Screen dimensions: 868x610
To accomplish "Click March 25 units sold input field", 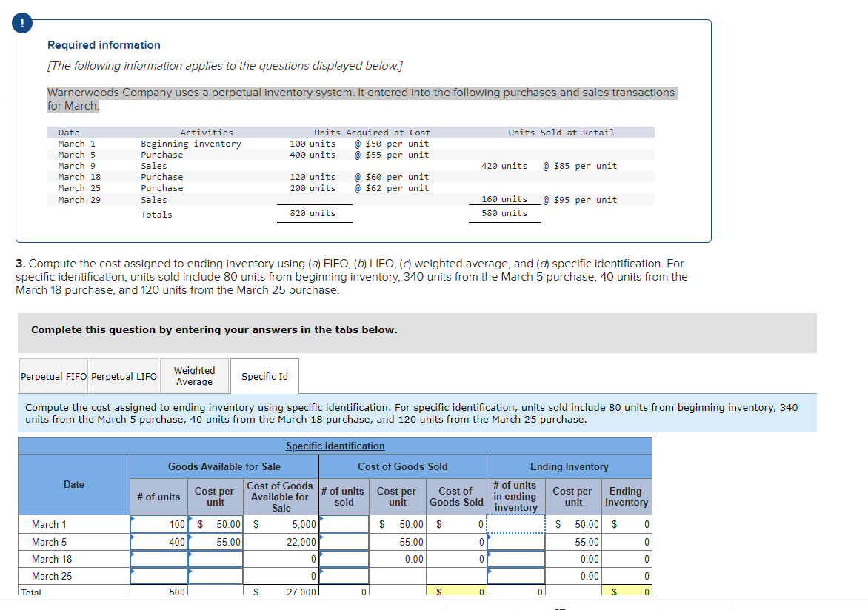I will tap(344, 576).
